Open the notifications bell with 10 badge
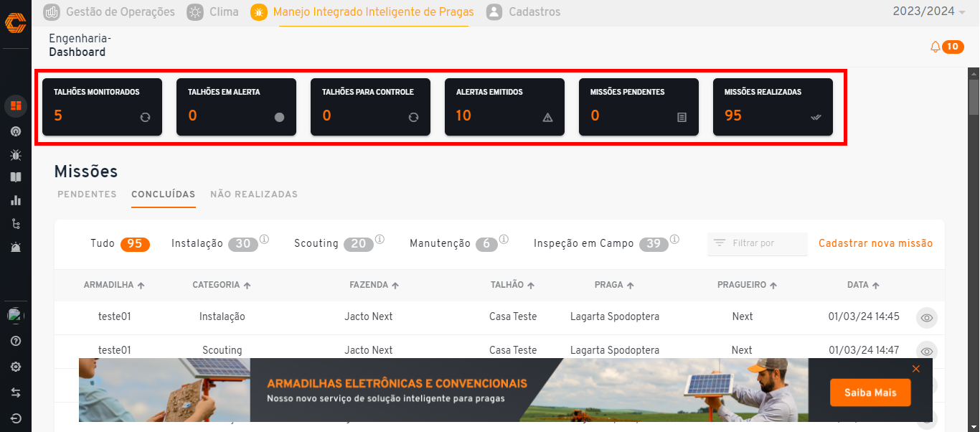The image size is (980, 432). (946, 47)
